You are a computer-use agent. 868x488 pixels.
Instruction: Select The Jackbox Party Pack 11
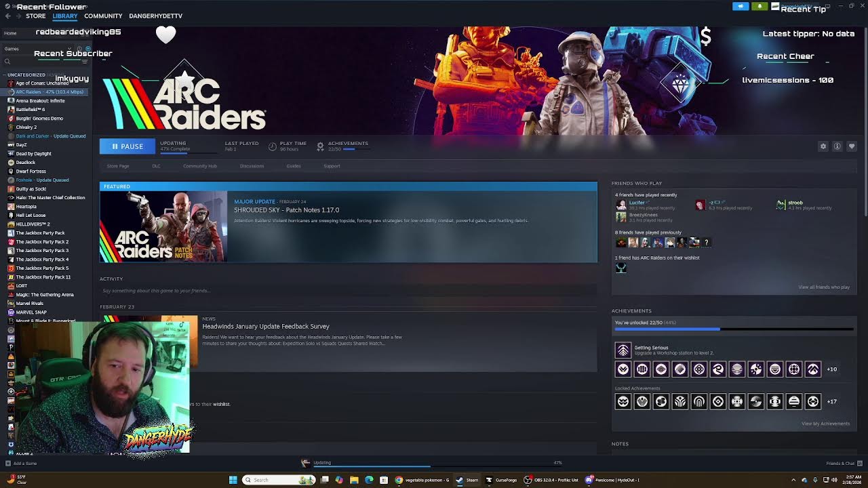pyautogui.click(x=43, y=277)
